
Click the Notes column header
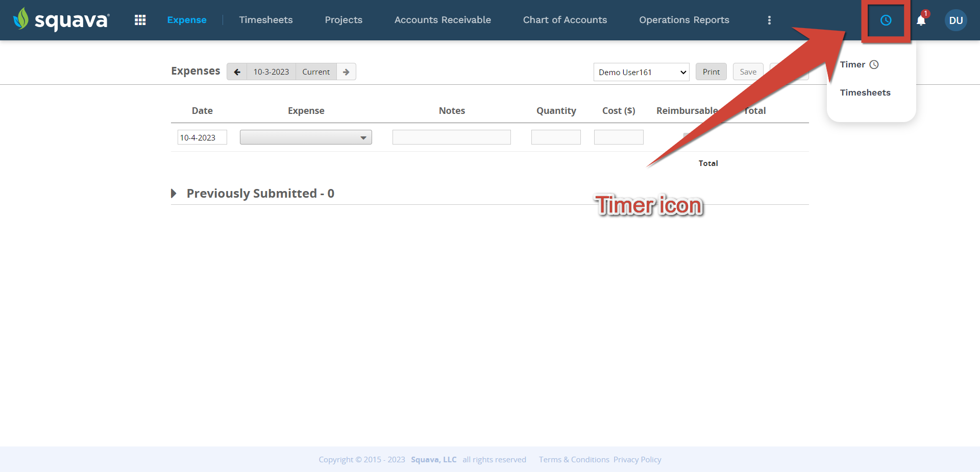pos(452,111)
